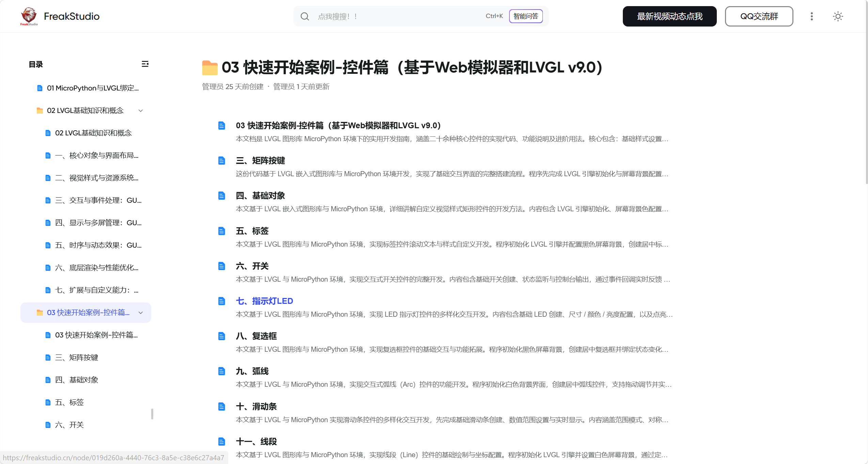The width and height of the screenshot is (868, 464).
Task: Click the sidebar scrollbar thumb
Action: pos(152,414)
